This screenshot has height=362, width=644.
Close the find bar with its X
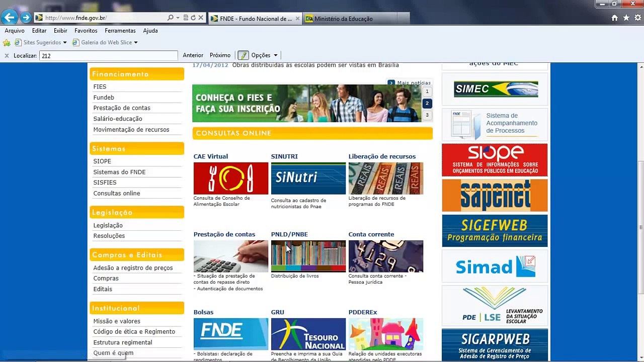click(7, 56)
